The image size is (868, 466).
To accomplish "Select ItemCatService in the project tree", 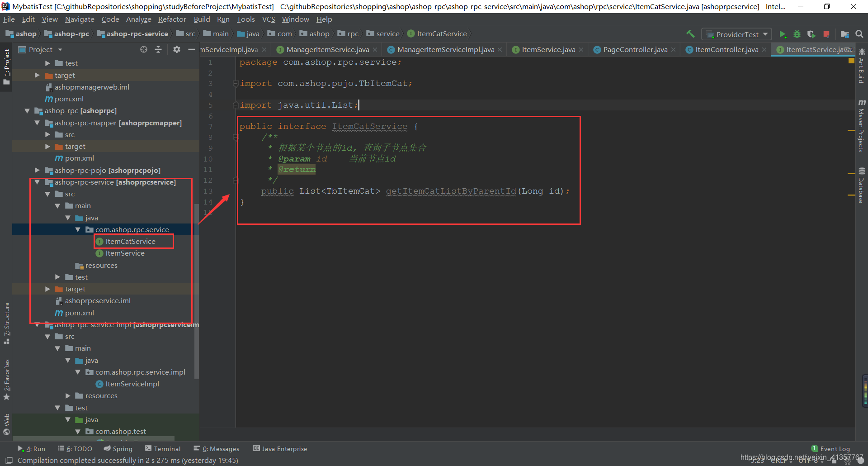I will pyautogui.click(x=130, y=242).
